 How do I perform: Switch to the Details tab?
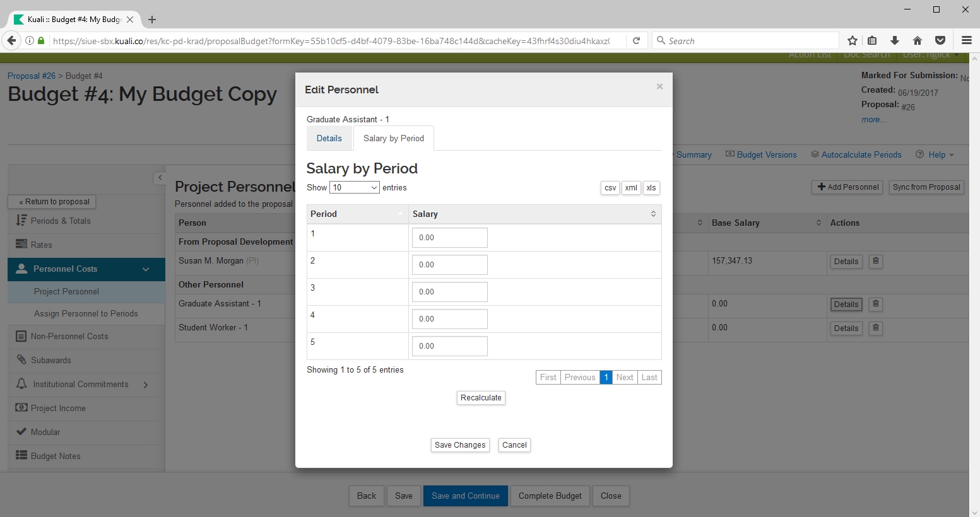[329, 138]
